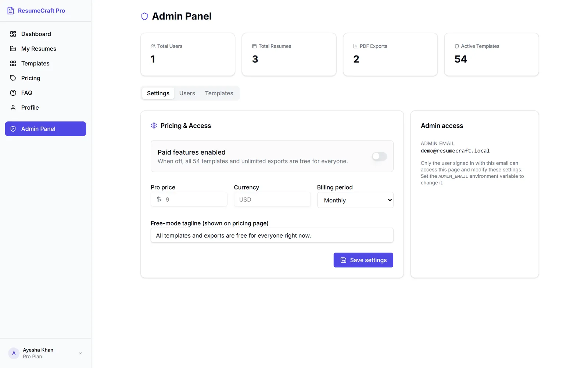Click the ResumeCraft Pro document logo icon
This screenshot has height=368, width=588.
[11, 11]
